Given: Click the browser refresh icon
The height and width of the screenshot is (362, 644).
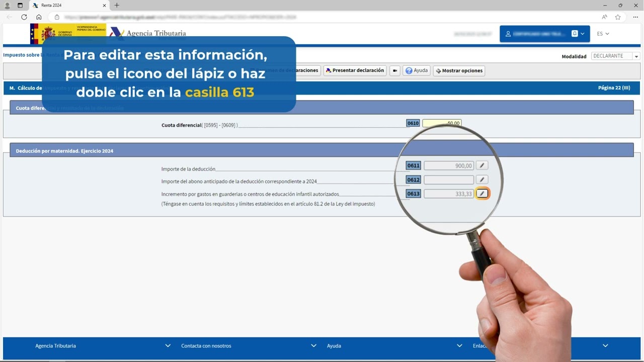Looking at the screenshot, I should 24,17.
